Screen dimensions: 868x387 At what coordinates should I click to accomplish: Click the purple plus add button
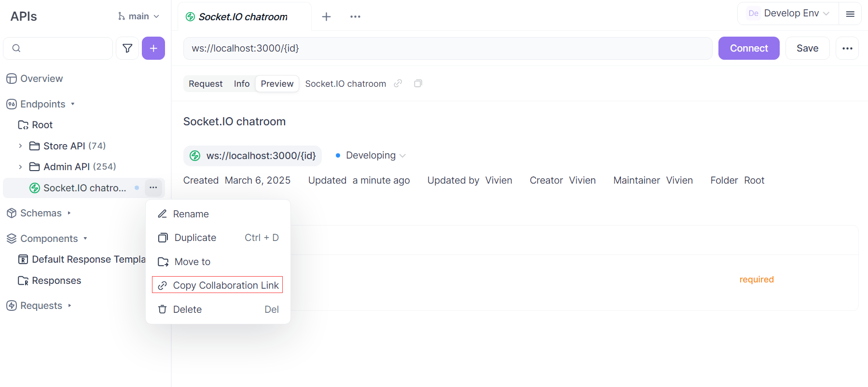pyautogui.click(x=153, y=48)
